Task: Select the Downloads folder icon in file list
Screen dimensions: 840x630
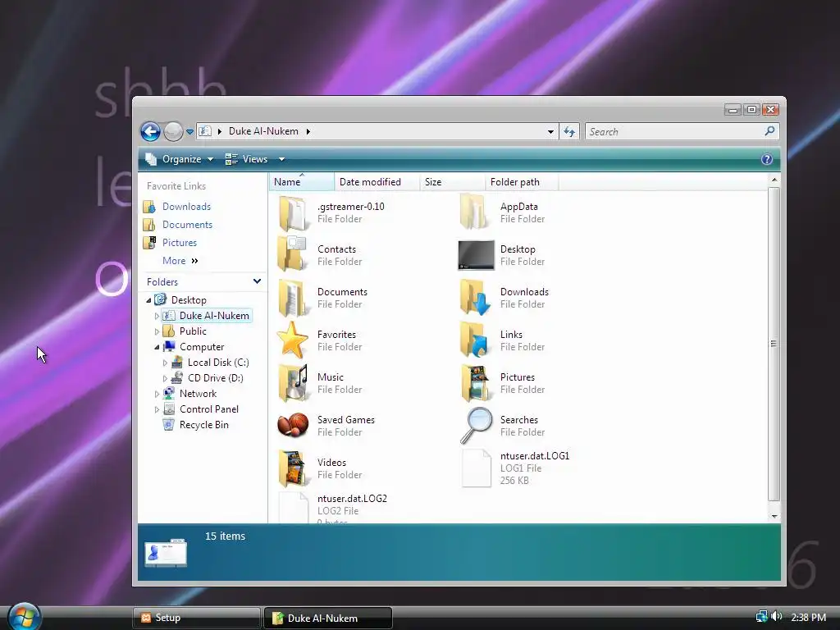Action: [475, 297]
